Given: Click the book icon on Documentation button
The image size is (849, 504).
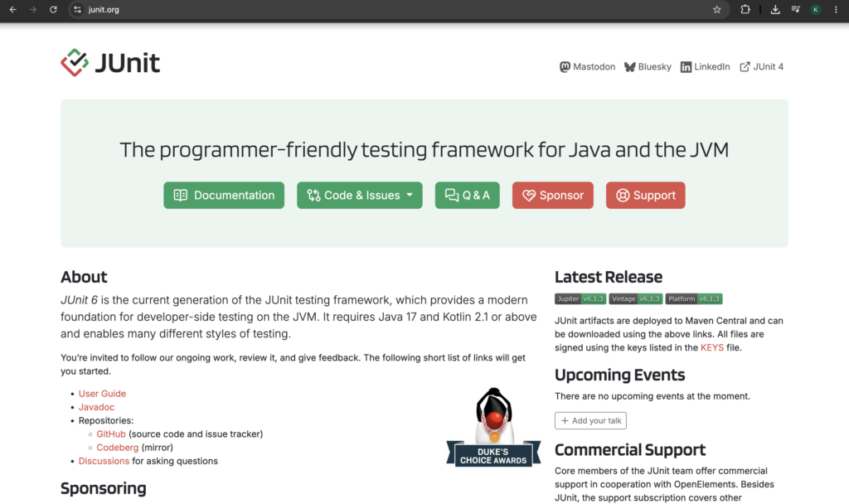Looking at the screenshot, I should pyautogui.click(x=180, y=196).
